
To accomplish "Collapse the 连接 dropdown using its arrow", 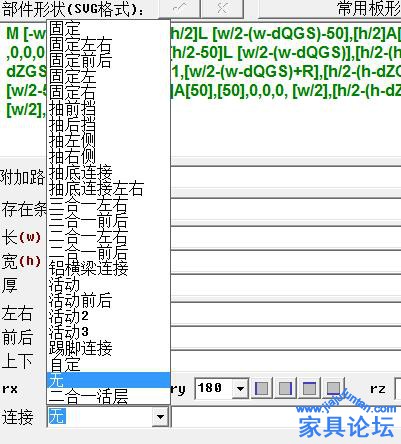I will tap(160, 417).
